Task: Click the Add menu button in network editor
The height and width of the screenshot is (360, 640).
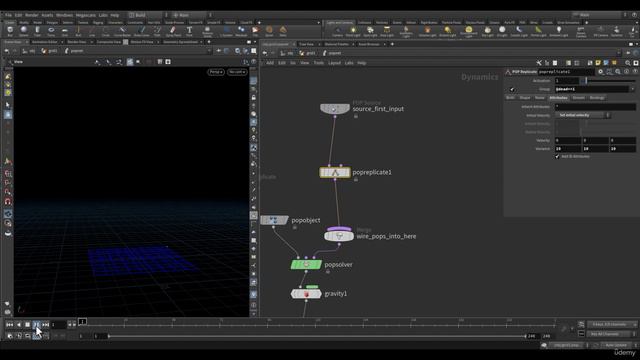Action: pyautogui.click(x=270, y=63)
